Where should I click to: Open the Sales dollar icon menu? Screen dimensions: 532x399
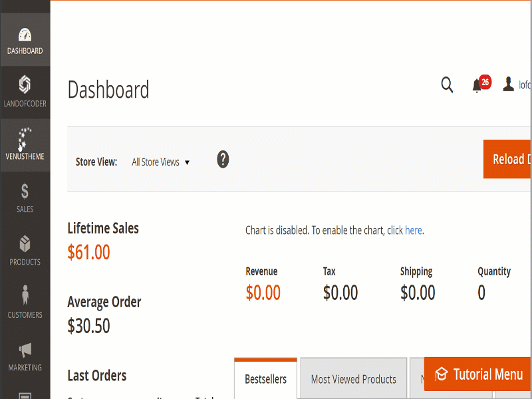(x=25, y=192)
